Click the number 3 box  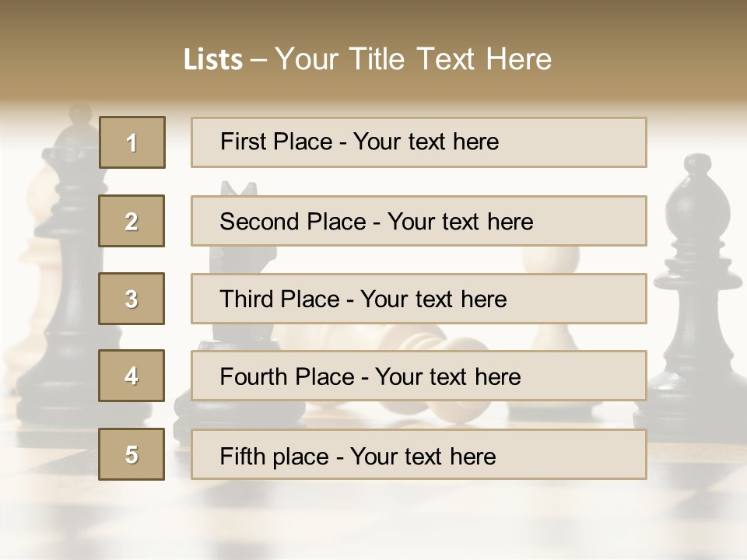click(132, 299)
